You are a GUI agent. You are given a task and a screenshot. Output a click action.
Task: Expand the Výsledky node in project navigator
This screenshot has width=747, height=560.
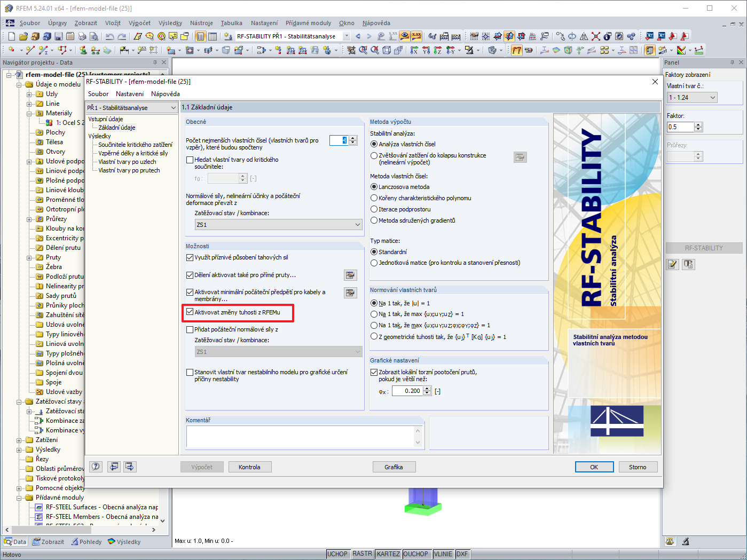click(x=19, y=449)
